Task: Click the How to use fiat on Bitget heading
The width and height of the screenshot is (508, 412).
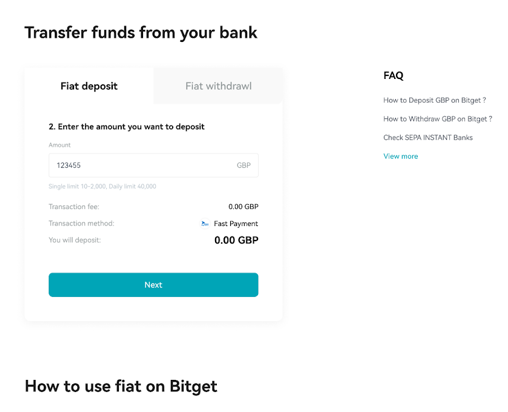Action: [121, 387]
